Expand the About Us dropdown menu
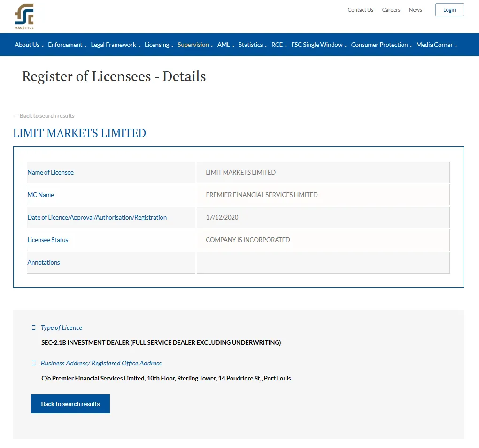The image size is (479, 448). coord(29,45)
